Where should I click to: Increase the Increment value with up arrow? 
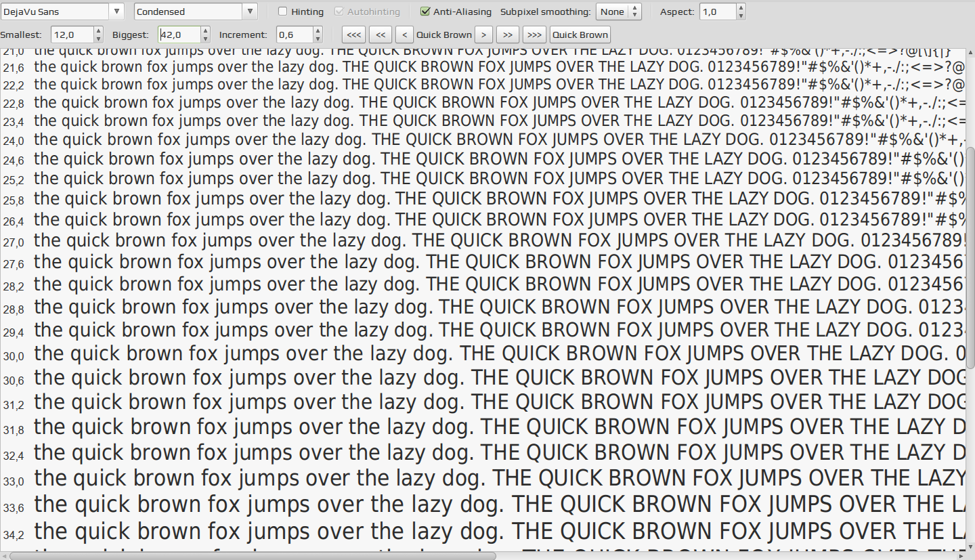318,30
